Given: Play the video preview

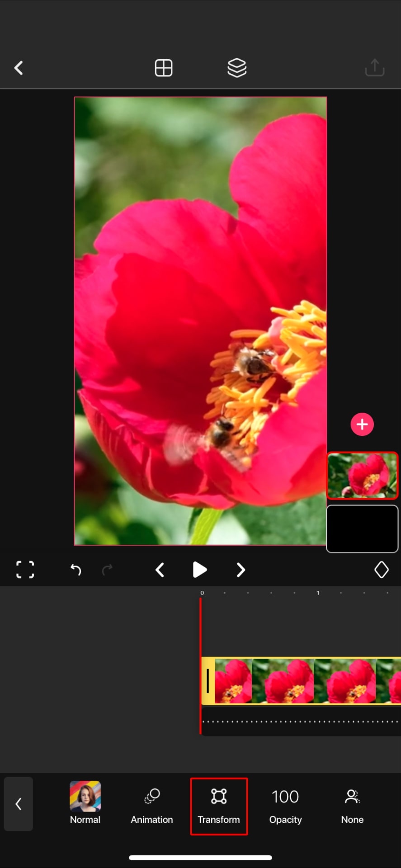Looking at the screenshot, I should click(x=199, y=570).
